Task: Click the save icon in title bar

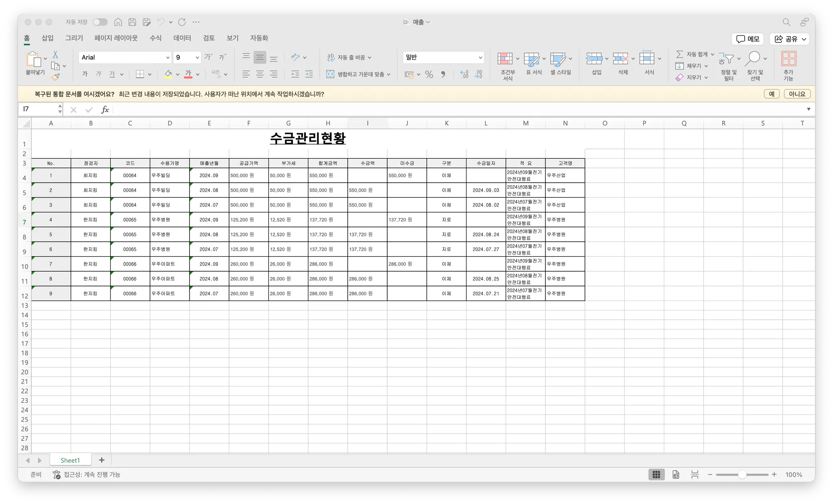Action: pyautogui.click(x=132, y=22)
